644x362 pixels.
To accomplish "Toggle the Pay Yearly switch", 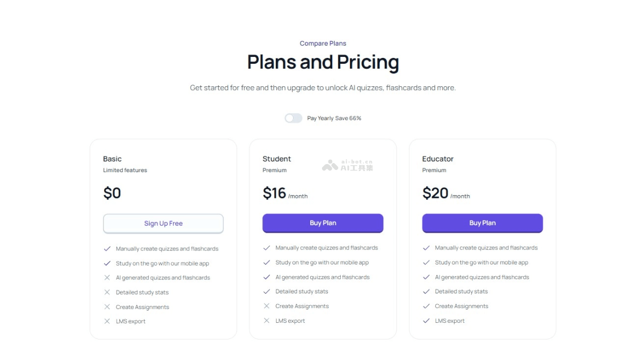I will point(293,118).
